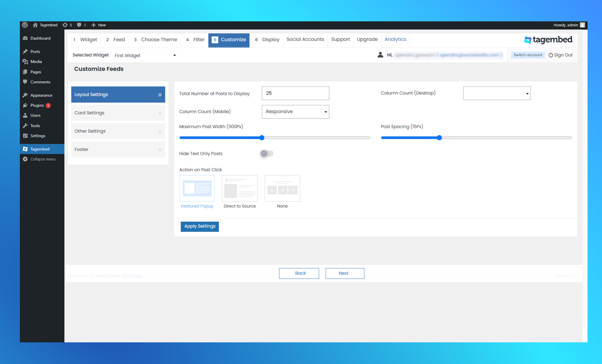Expand the Footer section
602x364 pixels.
[x=118, y=150]
